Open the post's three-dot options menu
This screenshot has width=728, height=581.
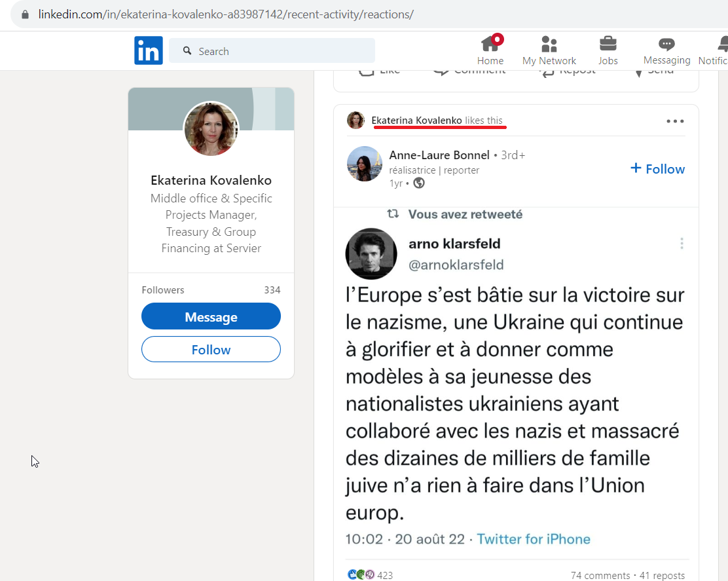coord(675,121)
